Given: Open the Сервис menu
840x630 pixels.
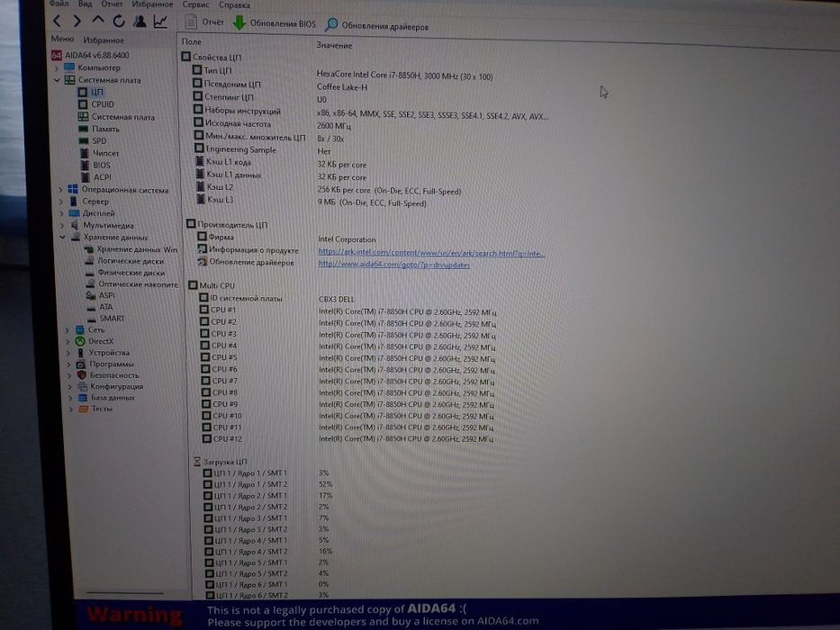Looking at the screenshot, I should (x=195, y=4).
